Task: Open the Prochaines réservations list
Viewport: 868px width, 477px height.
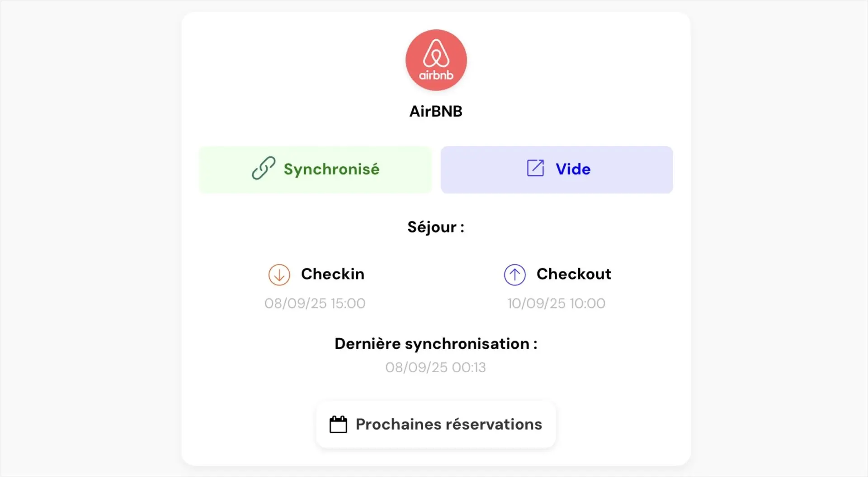Action: (448, 425)
